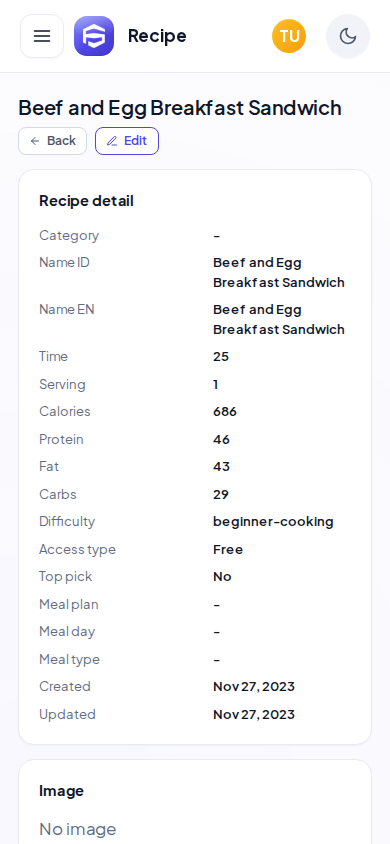Click the Image section heading

61,791
